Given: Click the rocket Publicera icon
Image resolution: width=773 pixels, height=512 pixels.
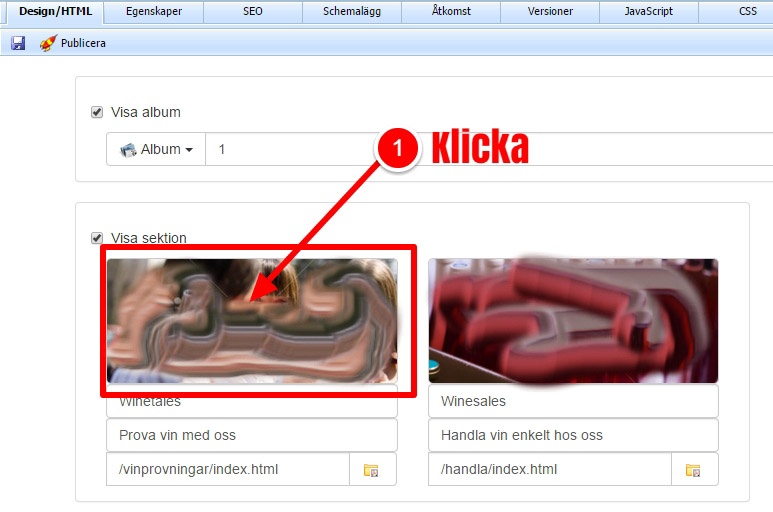Looking at the screenshot, I should coord(48,43).
